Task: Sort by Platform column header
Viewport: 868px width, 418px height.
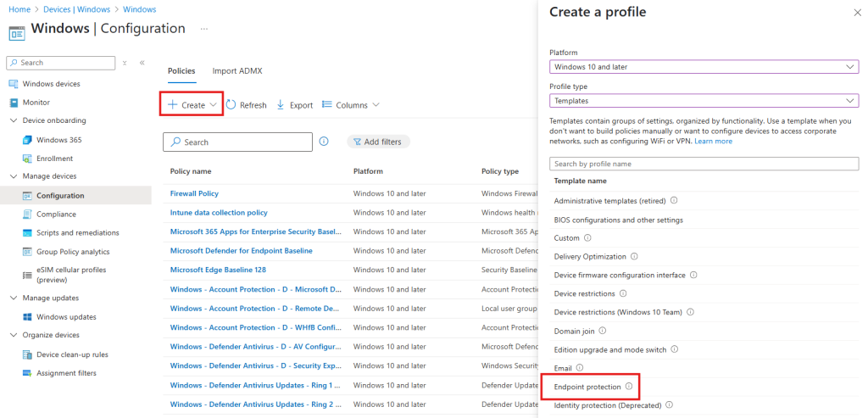Action: tap(368, 171)
